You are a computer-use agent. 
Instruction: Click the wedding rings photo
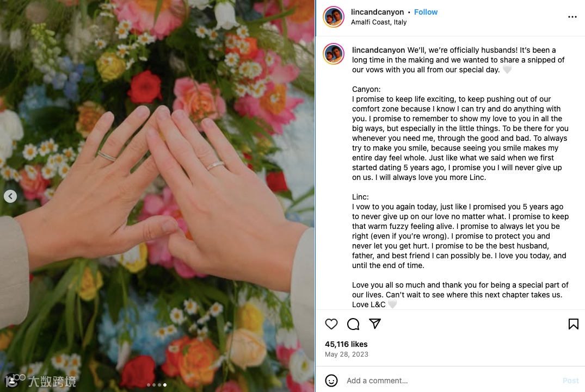157,196
